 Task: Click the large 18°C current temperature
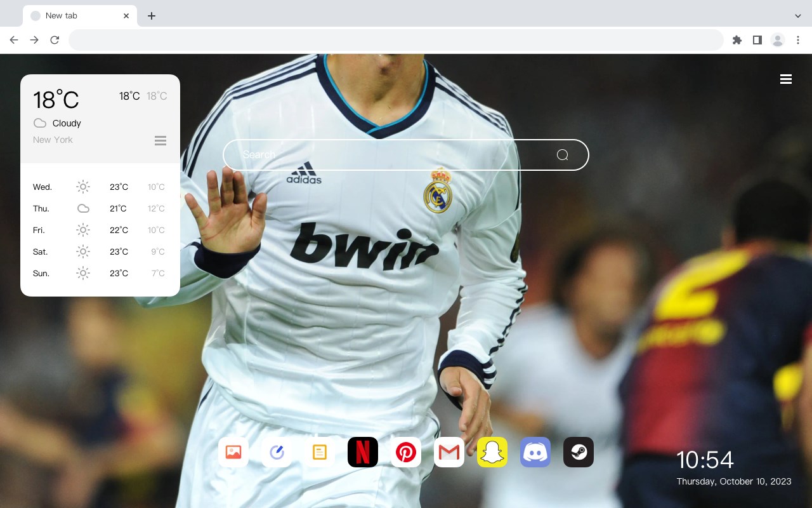click(56, 100)
